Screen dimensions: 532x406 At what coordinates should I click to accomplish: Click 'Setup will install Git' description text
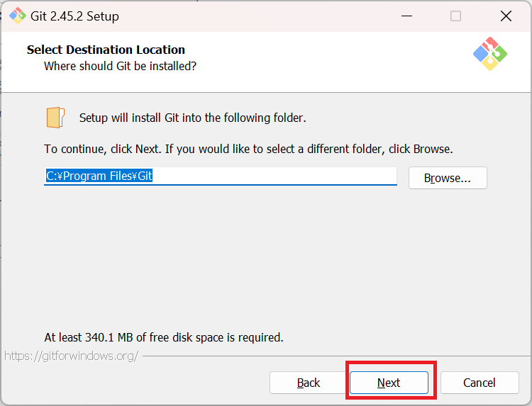tap(192, 118)
